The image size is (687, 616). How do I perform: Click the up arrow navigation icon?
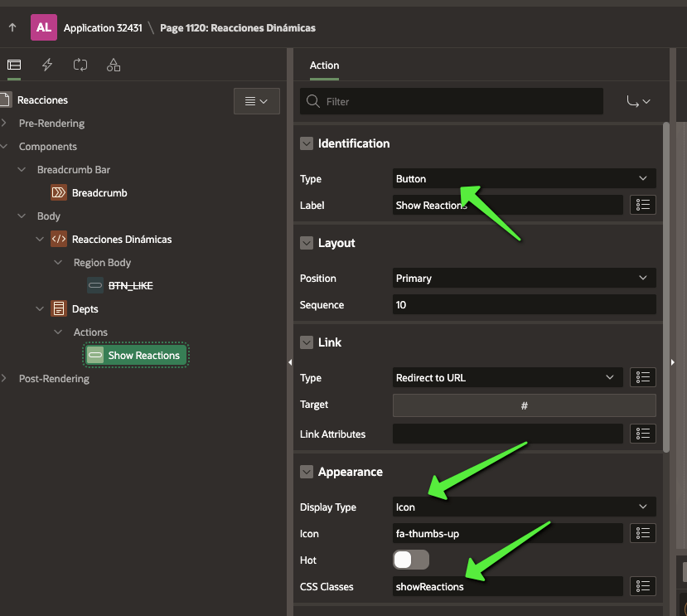point(12,27)
